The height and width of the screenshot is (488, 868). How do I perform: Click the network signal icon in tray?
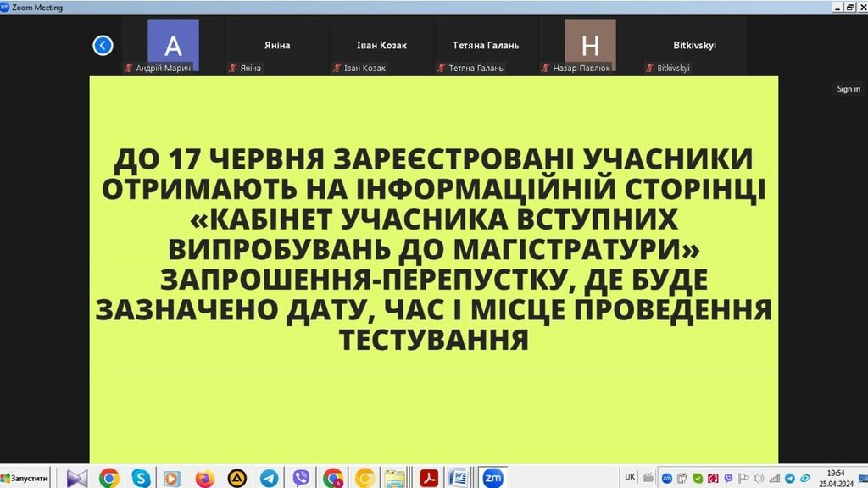(x=774, y=479)
